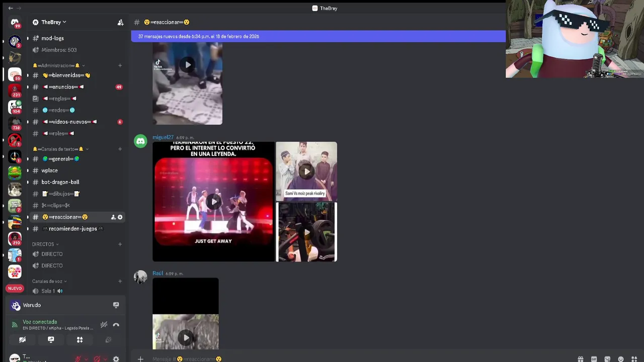Share your screen in voice panel

[51, 340]
